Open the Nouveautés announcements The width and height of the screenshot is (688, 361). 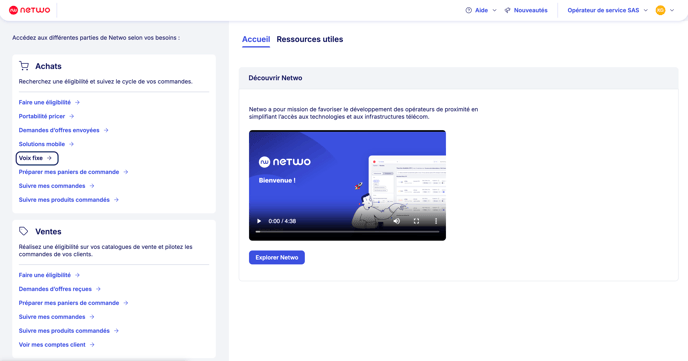[x=526, y=10]
